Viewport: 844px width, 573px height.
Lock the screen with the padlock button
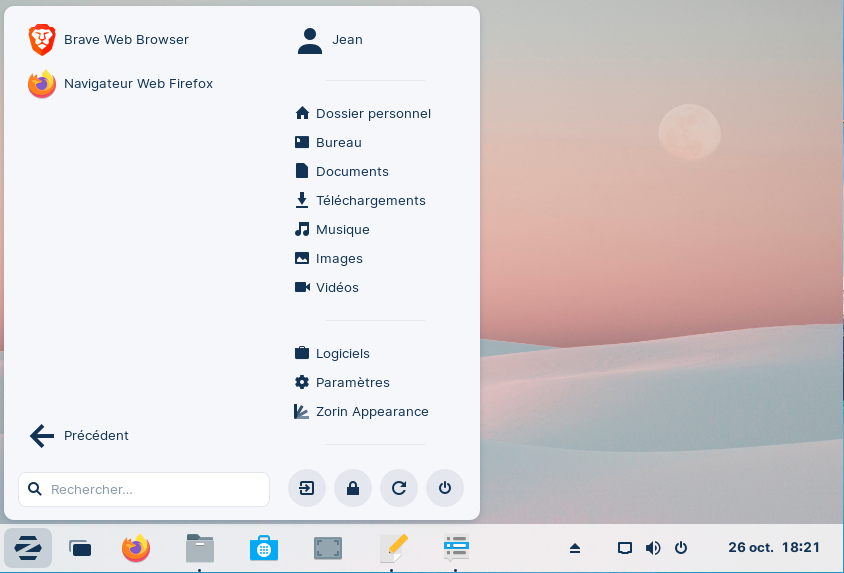pos(352,489)
